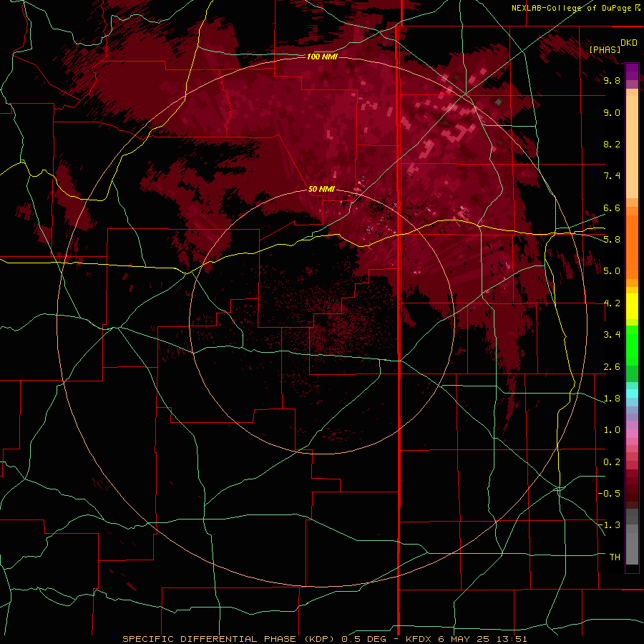Click the 7.4 legend value
The height and width of the screenshot is (644, 644).
click(x=612, y=176)
